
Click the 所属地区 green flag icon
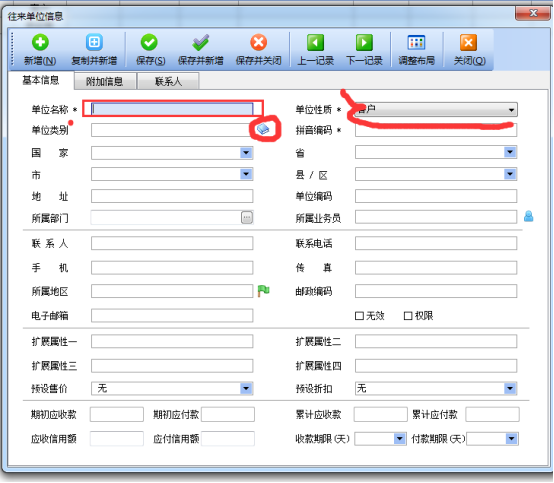pos(263,291)
